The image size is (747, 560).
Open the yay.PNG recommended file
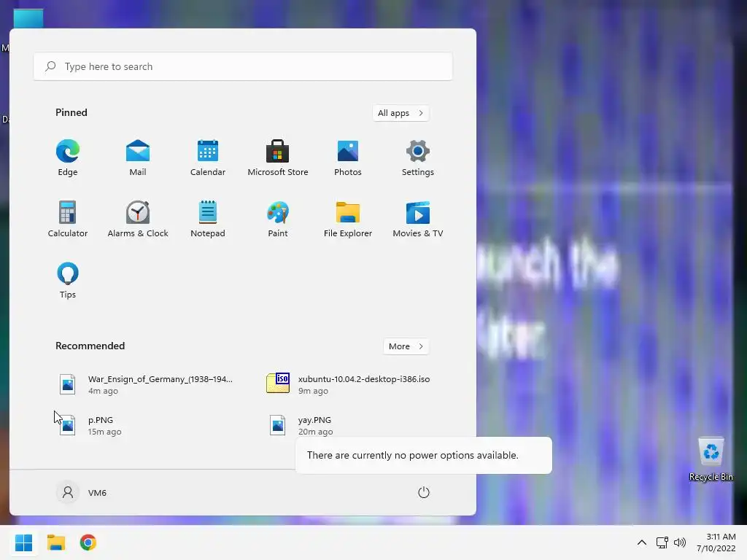click(x=301, y=425)
